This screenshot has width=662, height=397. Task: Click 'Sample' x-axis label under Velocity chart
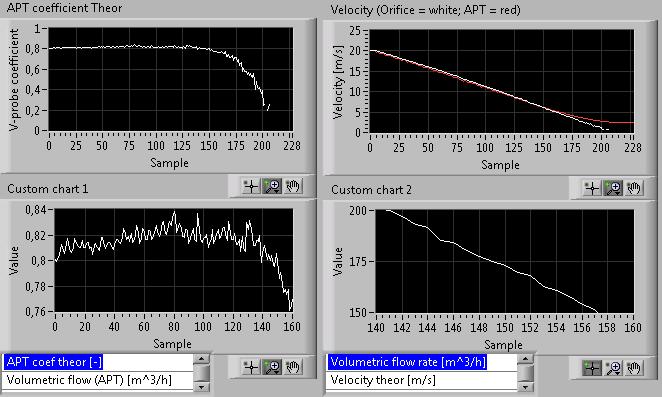(500, 165)
